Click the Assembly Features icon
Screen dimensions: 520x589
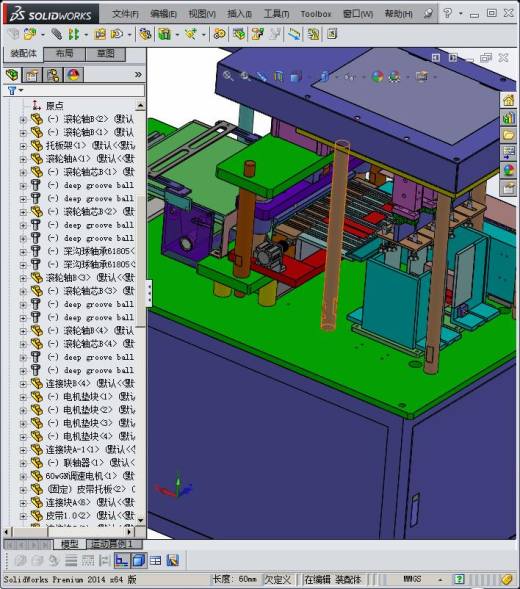coord(164,35)
